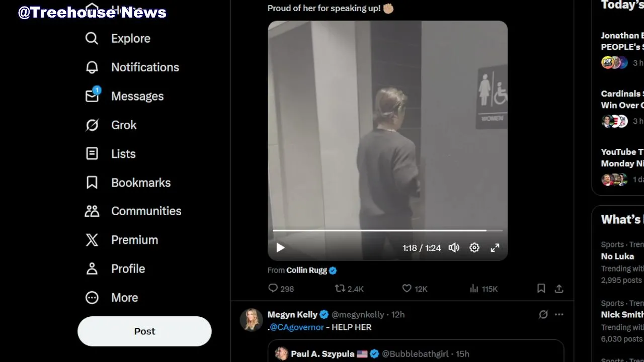Bookmark the Collin Rugg video post
The width and height of the screenshot is (644, 362).
(x=541, y=289)
